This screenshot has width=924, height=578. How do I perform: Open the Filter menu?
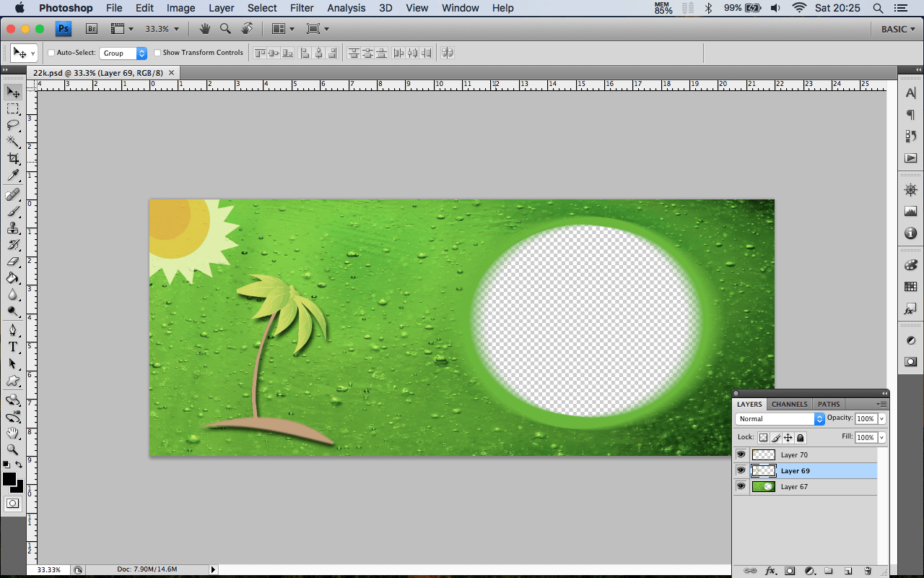[302, 8]
